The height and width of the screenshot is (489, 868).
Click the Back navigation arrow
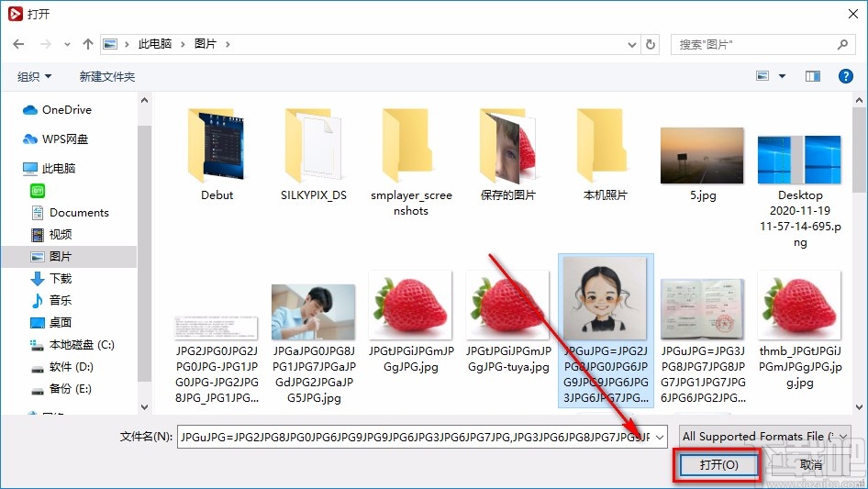(x=18, y=44)
